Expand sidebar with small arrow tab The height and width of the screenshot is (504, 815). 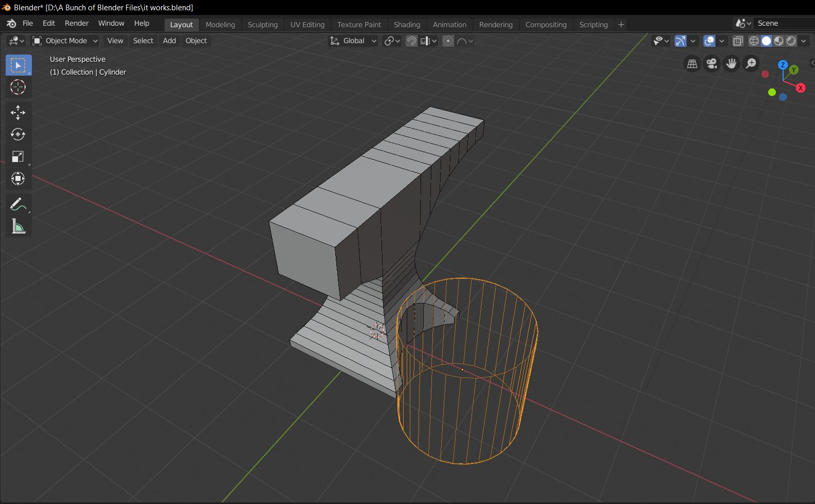point(812,63)
